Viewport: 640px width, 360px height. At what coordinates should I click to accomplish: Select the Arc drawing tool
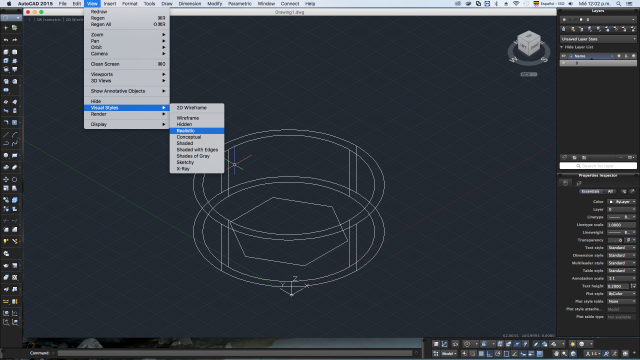(15, 135)
